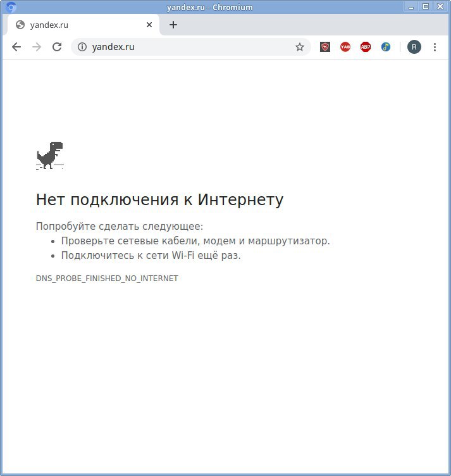Image resolution: width=451 pixels, height=476 pixels.
Task: Open the blue music note extension
Action: click(x=386, y=47)
